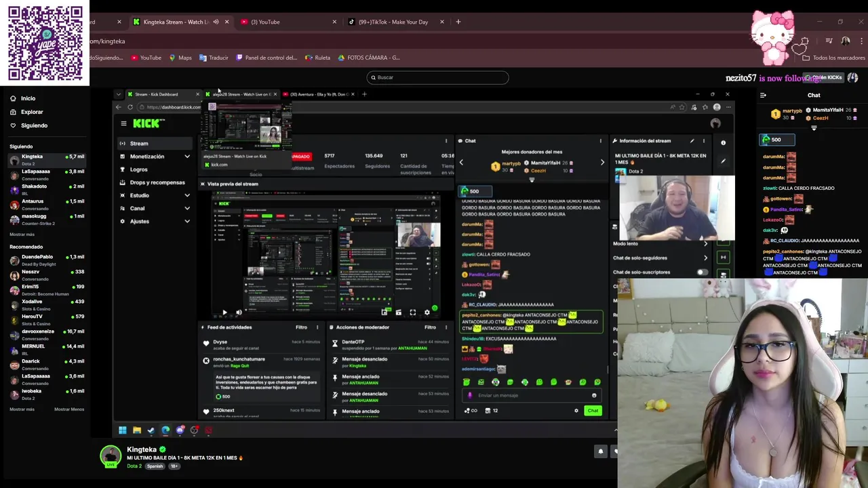The height and width of the screenshot is (488, 868).
Task: Show previous top donors with left arrow
Action: (x=461, y=163)
